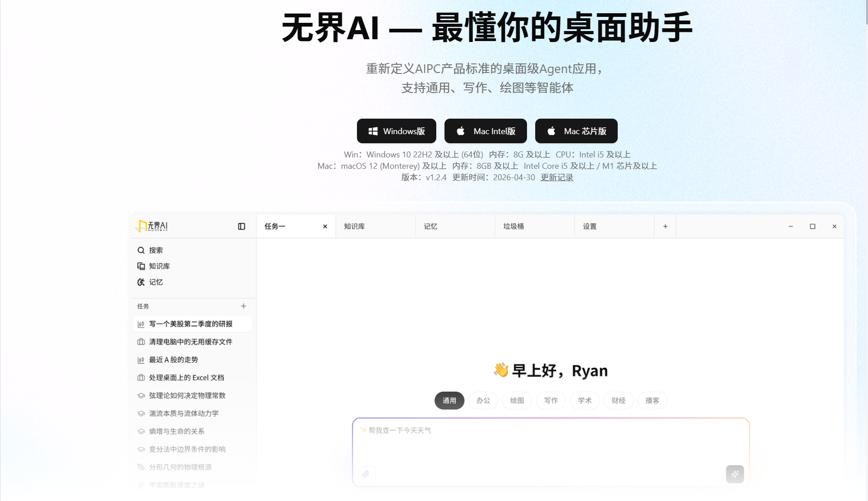Click the sparkle send button
The image size is (868, 501).
tap(735, 474)
